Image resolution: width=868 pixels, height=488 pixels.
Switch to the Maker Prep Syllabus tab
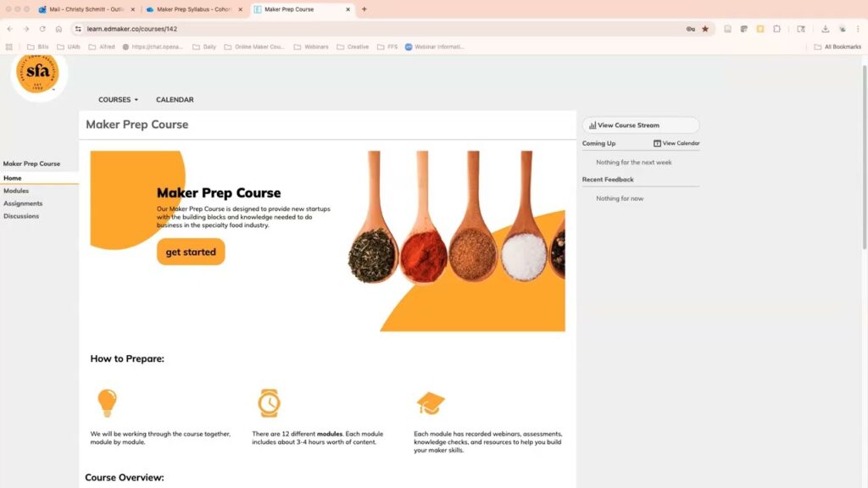(195, 9)
